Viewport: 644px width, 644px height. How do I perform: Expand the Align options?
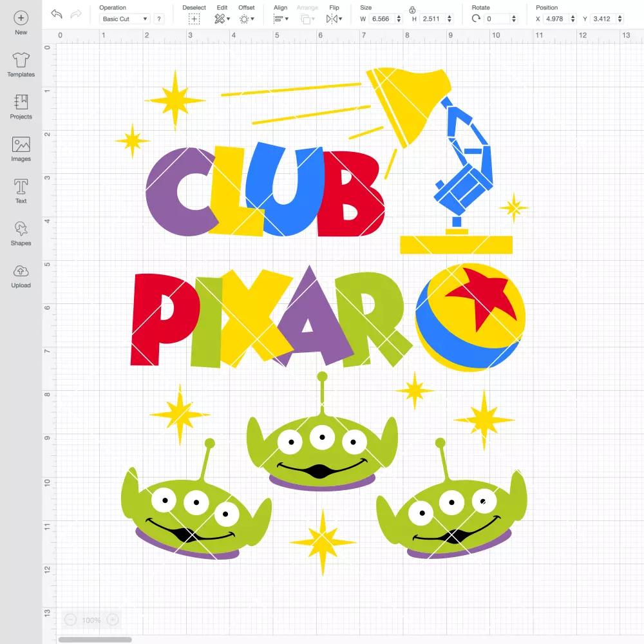281,19
